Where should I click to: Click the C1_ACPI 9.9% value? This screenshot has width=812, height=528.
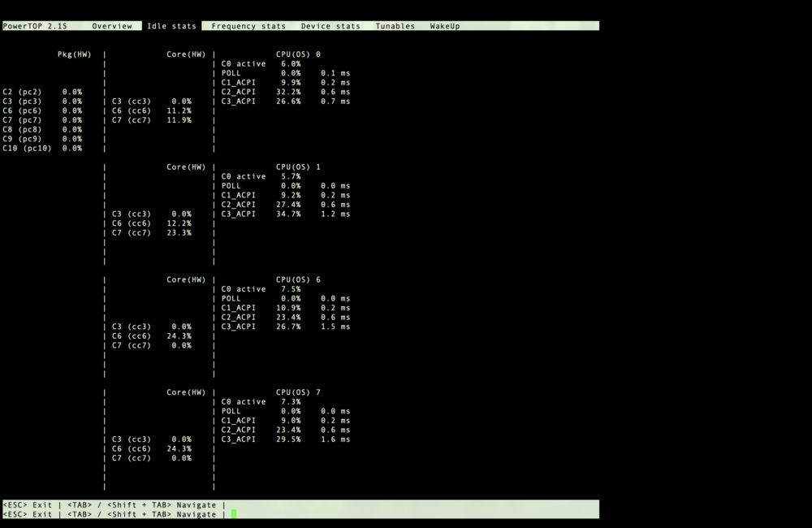click(x=291, y=82)
